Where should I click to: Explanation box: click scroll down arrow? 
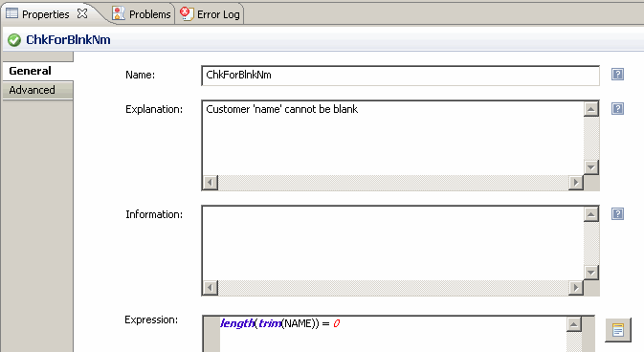pyautogui.click(x=591, y=167)
